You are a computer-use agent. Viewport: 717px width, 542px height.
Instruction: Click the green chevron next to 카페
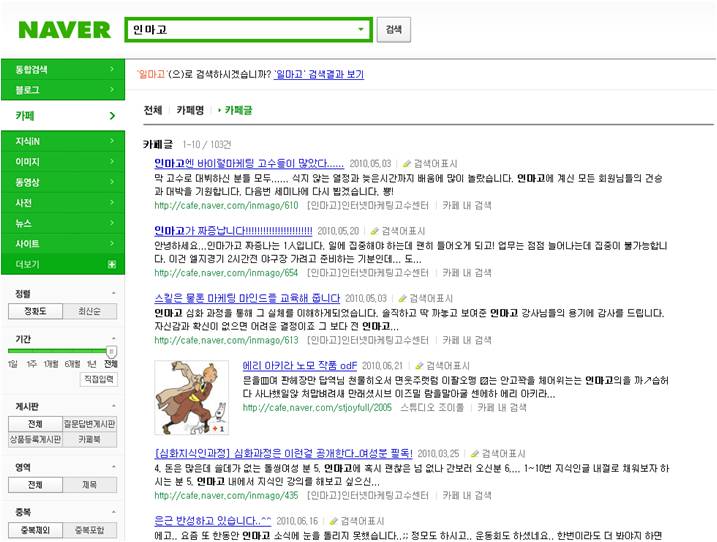click(x=112, y=116)
